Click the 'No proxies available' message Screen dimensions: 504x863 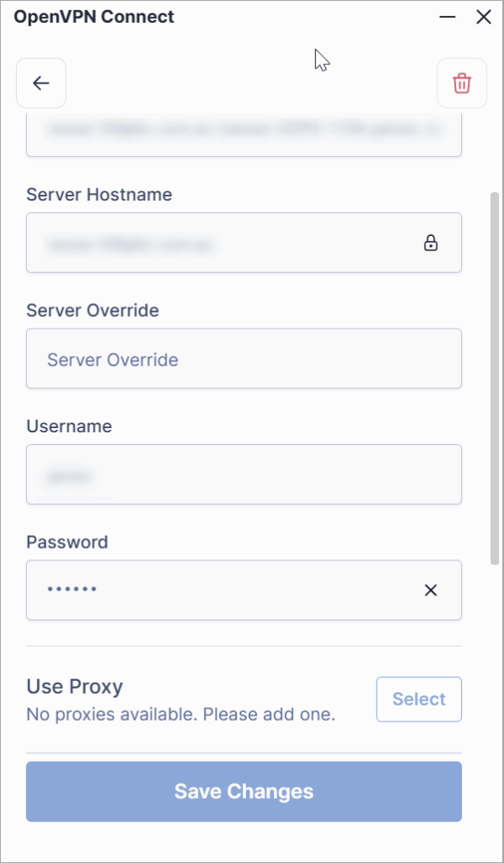coord(181,715)
